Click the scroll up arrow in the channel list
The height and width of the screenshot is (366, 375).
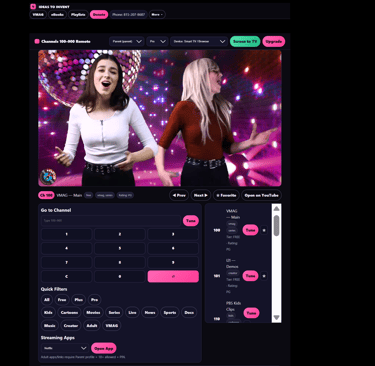pyautogui.click(x=276, y=209)
